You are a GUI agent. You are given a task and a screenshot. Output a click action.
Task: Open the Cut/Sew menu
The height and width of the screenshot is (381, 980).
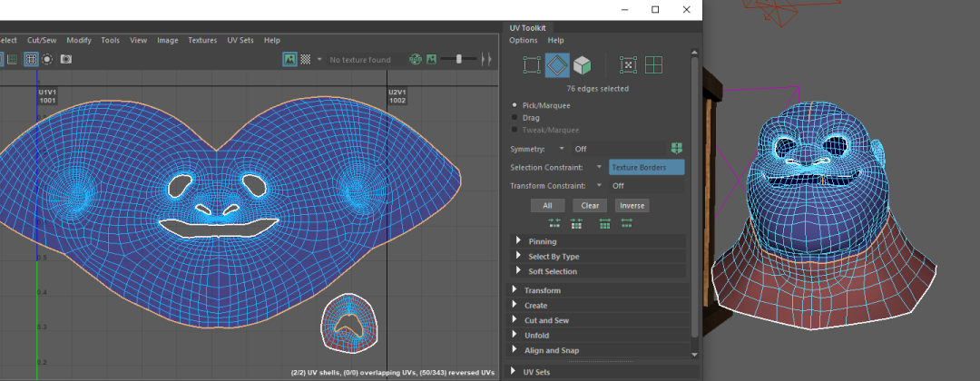point(41,40)
